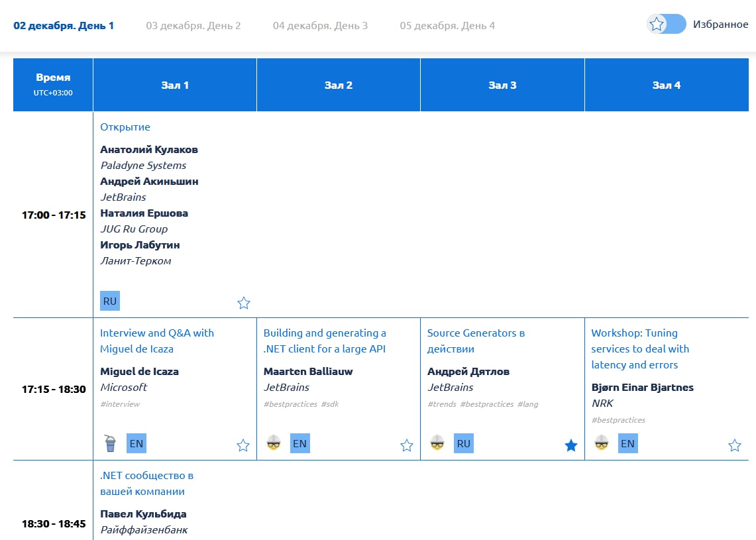
Task: Switch to the 02 декабря. День 1 tab
Action: point(64,26)
